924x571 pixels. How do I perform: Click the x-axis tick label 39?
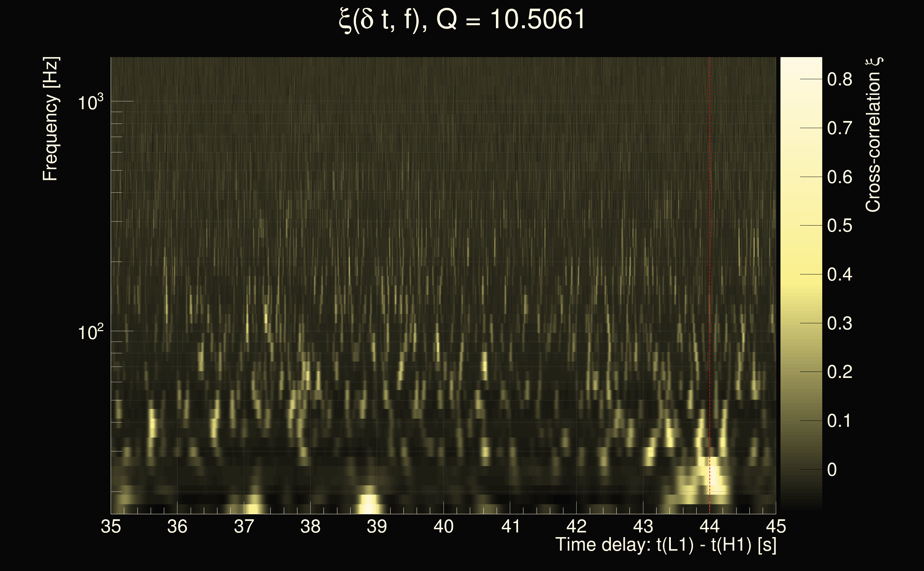pyautogui.click(x=377, y=526)
